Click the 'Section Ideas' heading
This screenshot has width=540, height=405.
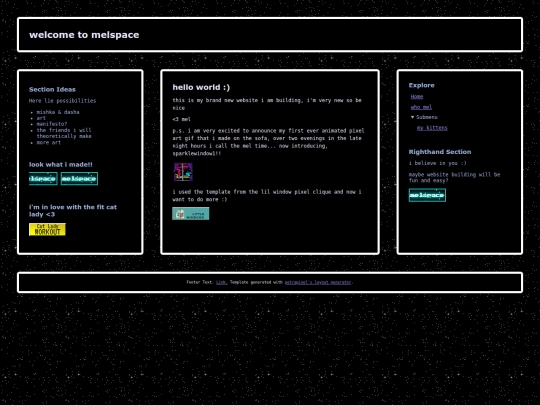[52, 90]
